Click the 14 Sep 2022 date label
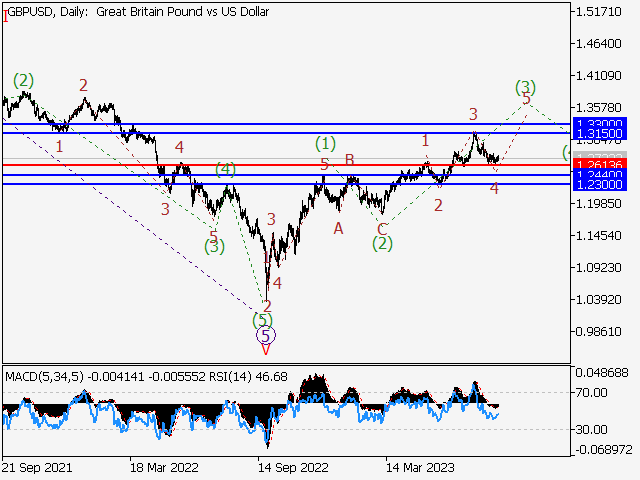Image resolution: width=640 pixels, height=480 pixels. click(x=293, y=467)
